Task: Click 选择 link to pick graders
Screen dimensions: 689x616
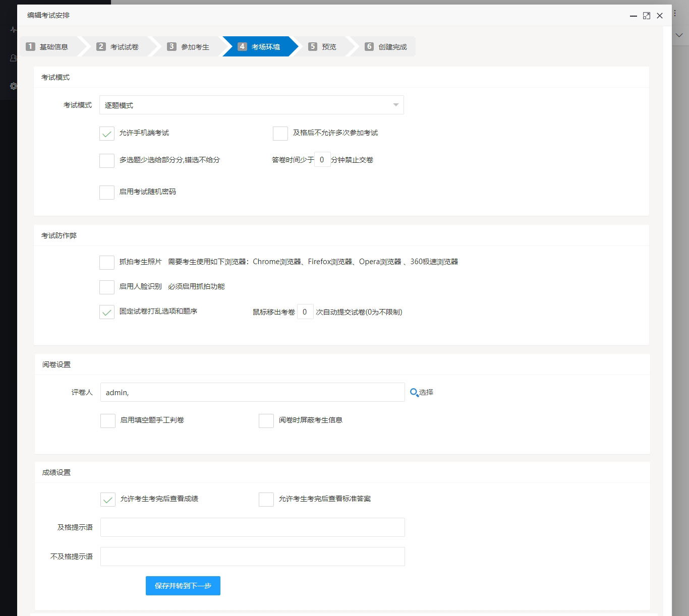Action: pos(426,393)
